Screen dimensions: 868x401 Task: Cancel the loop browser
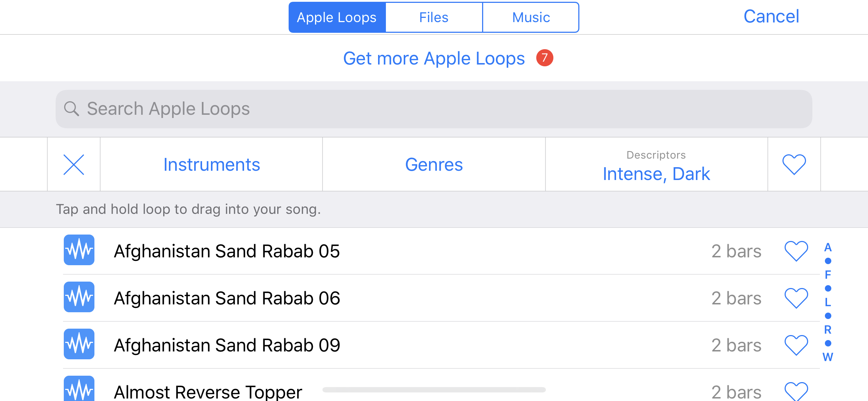[x=771, y=16]
